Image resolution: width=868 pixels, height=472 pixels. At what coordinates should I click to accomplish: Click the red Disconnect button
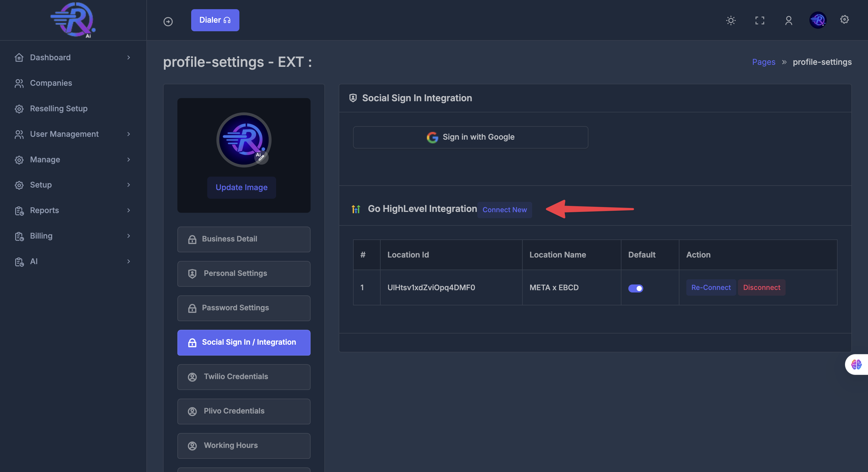click(x=762, y=288)
